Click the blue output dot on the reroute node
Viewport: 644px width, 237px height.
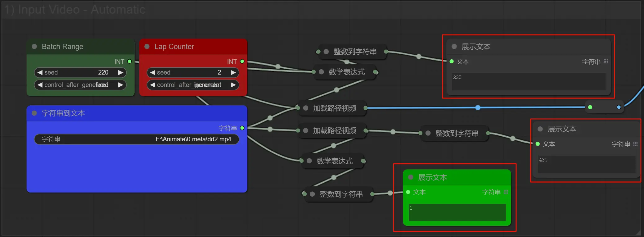(619, 107)
